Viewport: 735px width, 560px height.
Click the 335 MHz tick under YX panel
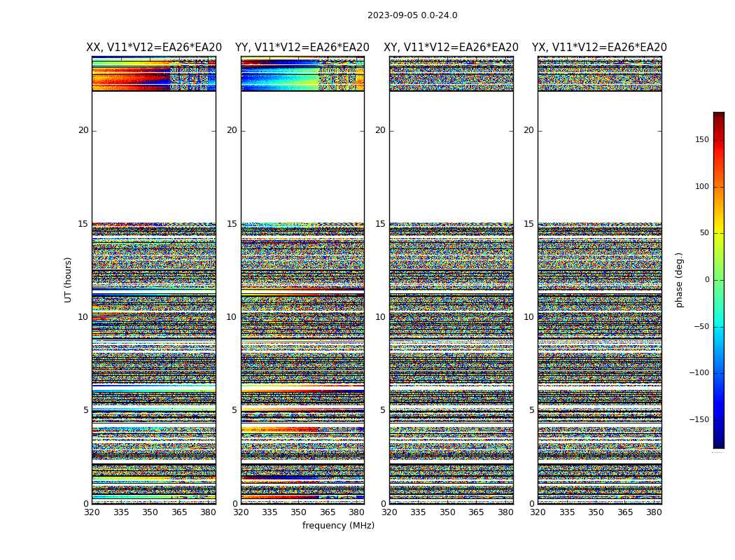coord(567,512)
